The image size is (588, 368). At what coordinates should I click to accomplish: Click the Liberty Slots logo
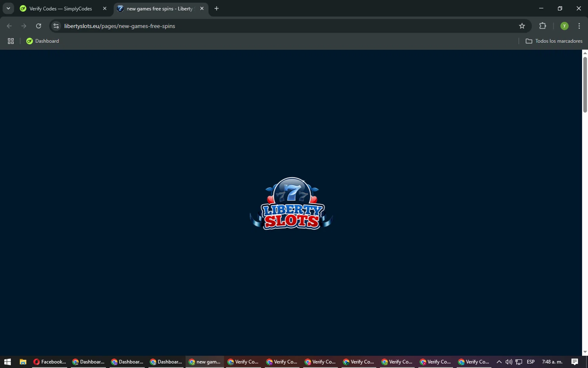click(291, 204)
